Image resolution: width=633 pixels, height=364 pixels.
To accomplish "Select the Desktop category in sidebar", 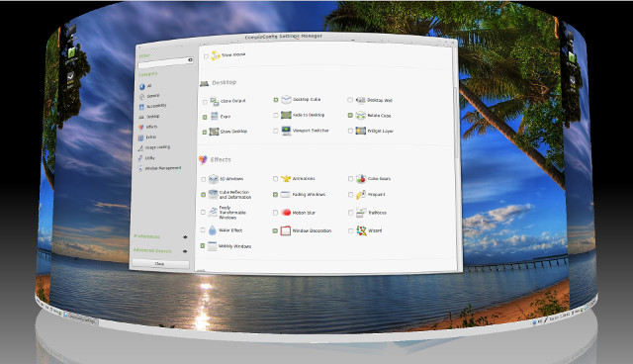I will click(149, 117).
